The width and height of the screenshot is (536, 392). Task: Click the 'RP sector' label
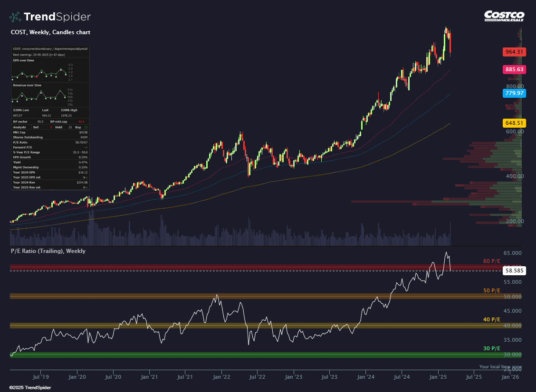[20, 121]
